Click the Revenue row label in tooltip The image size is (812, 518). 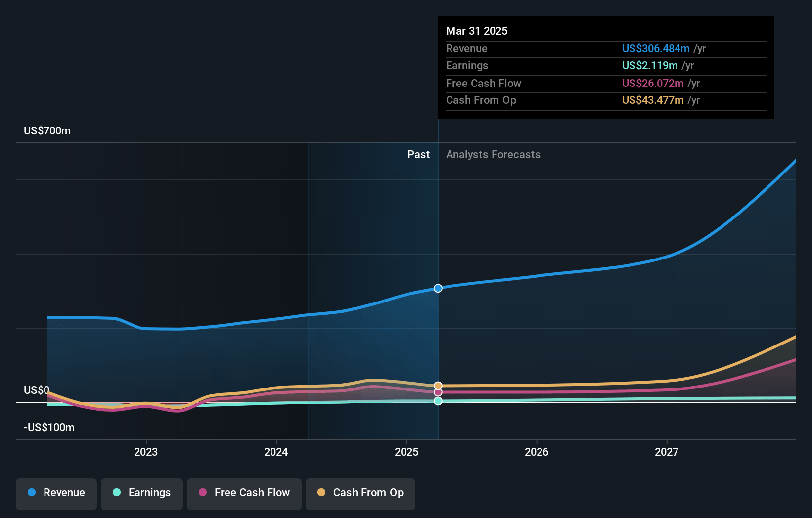[x=467, y=48]
